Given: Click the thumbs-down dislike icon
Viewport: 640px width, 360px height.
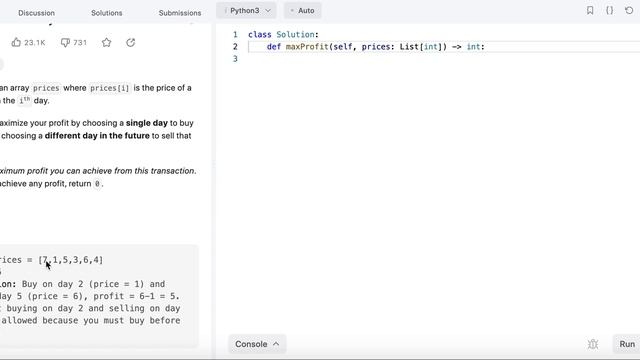Looking at the screenshot, I should point(65,42).
